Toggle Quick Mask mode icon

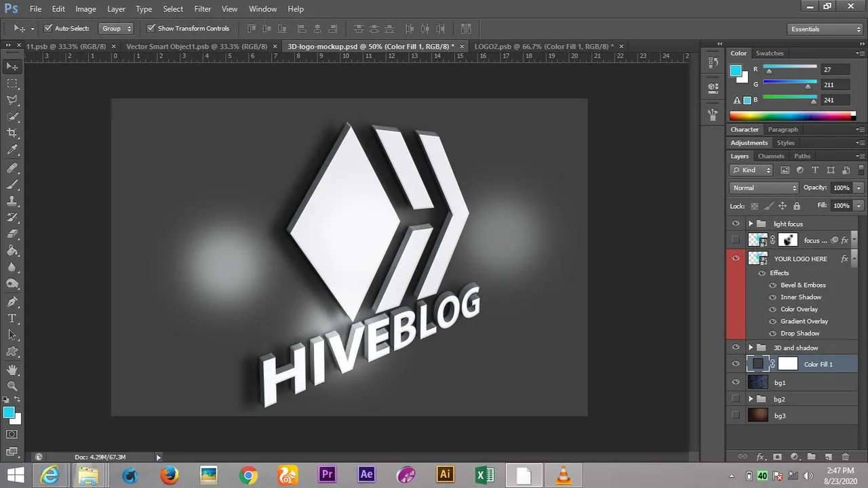[12, 434]
